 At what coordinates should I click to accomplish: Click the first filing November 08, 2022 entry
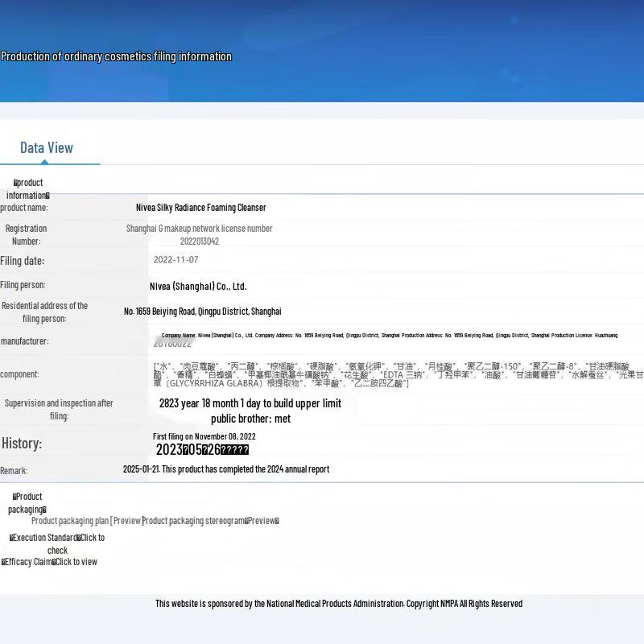(x=204, y=436)
